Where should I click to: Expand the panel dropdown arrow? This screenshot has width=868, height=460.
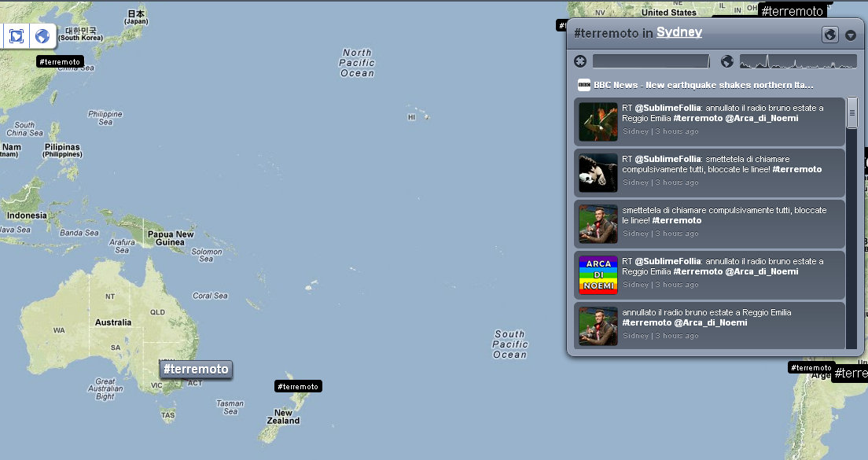[851, 35]
